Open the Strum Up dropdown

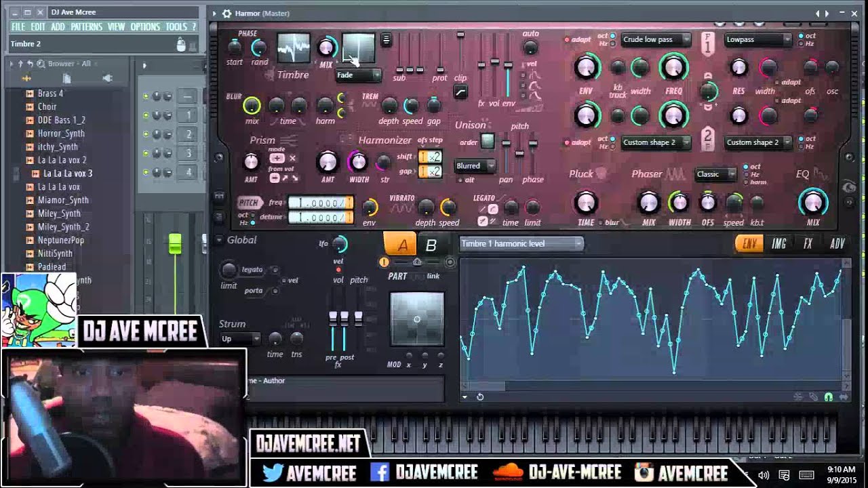[x=240, y=338]
